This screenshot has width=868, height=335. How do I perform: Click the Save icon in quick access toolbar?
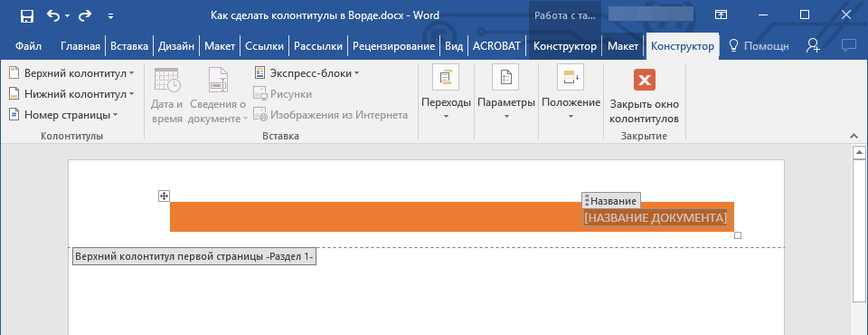[27, 15]
